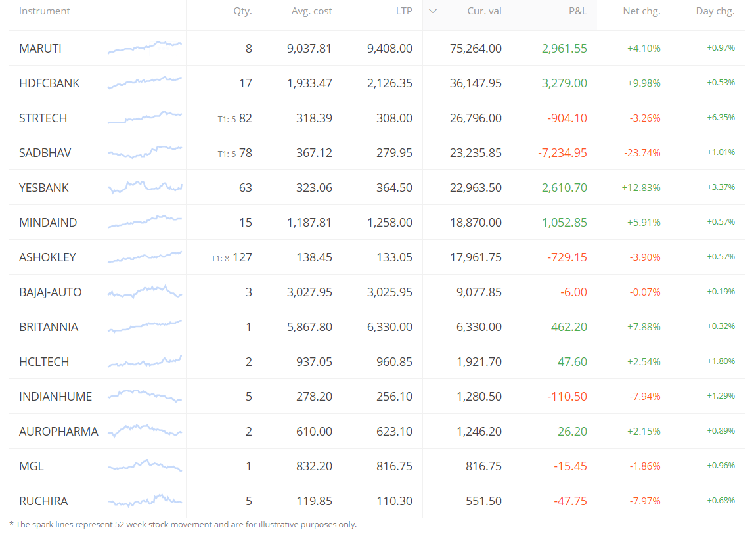
Task: Select the INDIANHUME instrument name
Action: pyautogui.click(x=55, y=397)
